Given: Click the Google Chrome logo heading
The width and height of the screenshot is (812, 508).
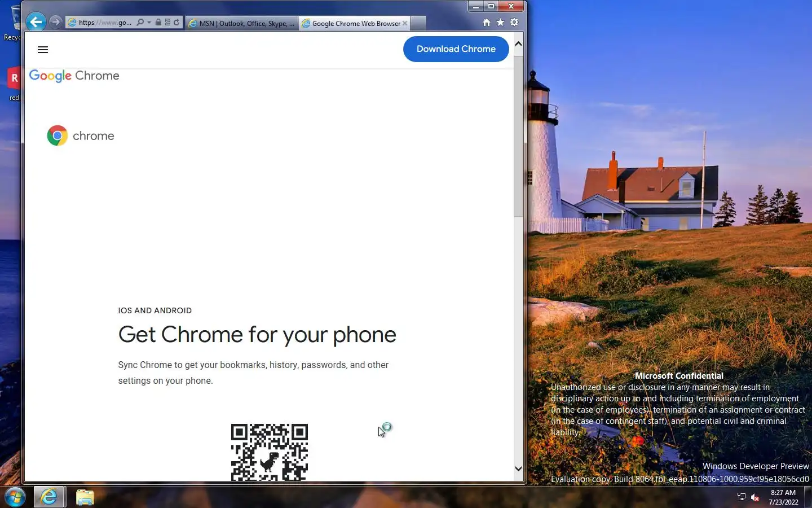Looking at the screenshot, I should click(x=74, y=76).
